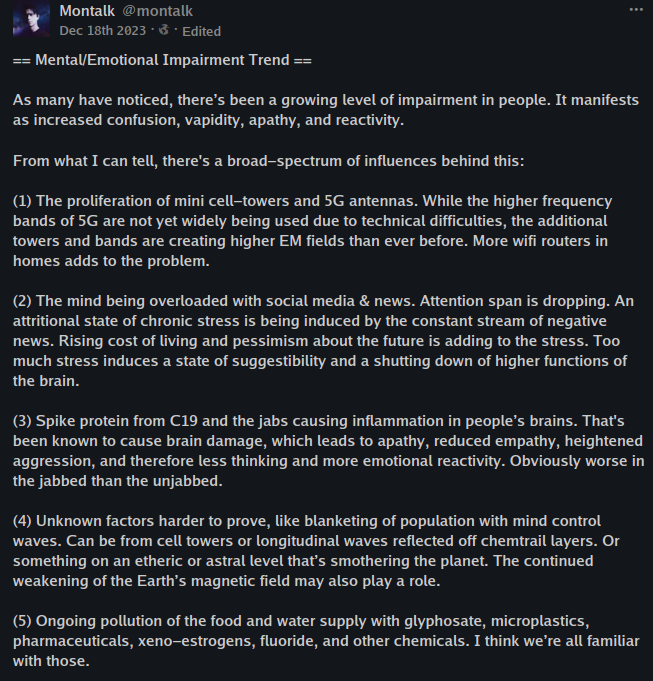
Task: Click the Mental/Emotional Impairment Trend heading
Action: (162, 62)
